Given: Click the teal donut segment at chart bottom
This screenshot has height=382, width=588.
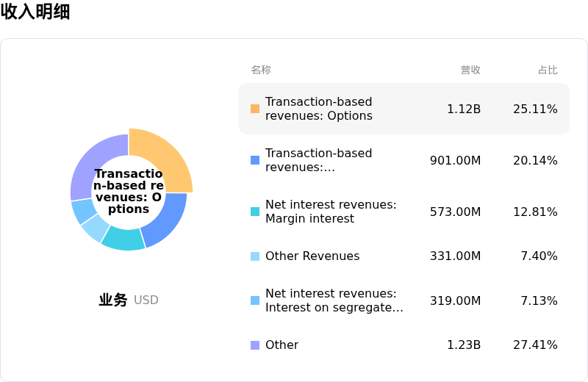Looking at the screenshot, I should (x=123, y=238).
